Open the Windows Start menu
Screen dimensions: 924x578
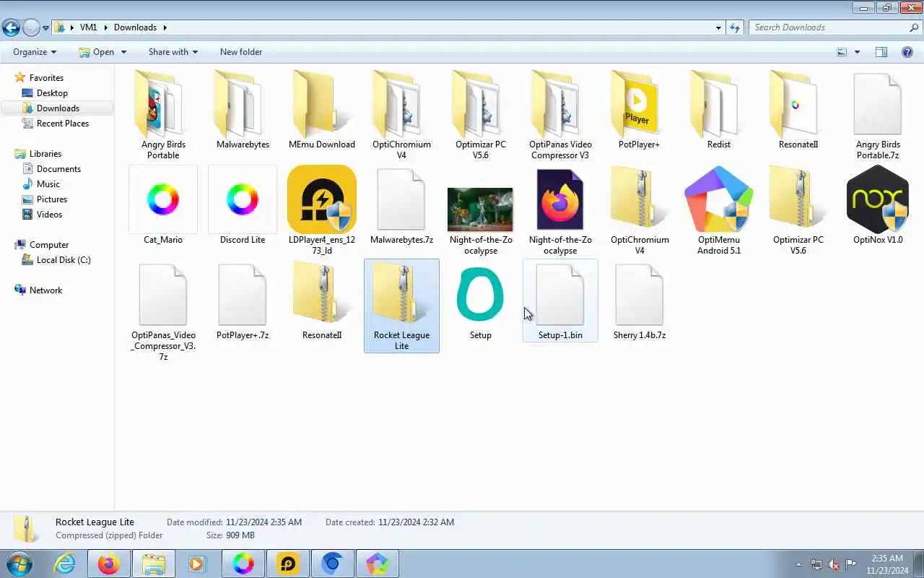(19, 564)
